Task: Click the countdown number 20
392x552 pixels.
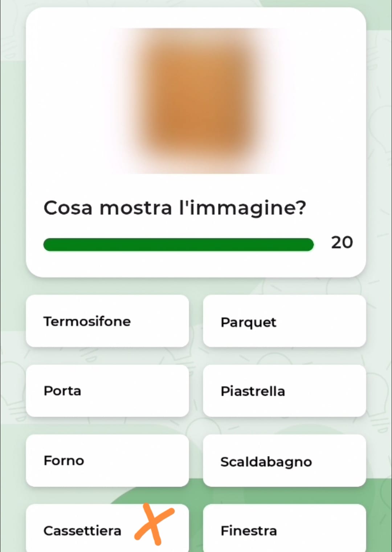Action: (342, 242)
